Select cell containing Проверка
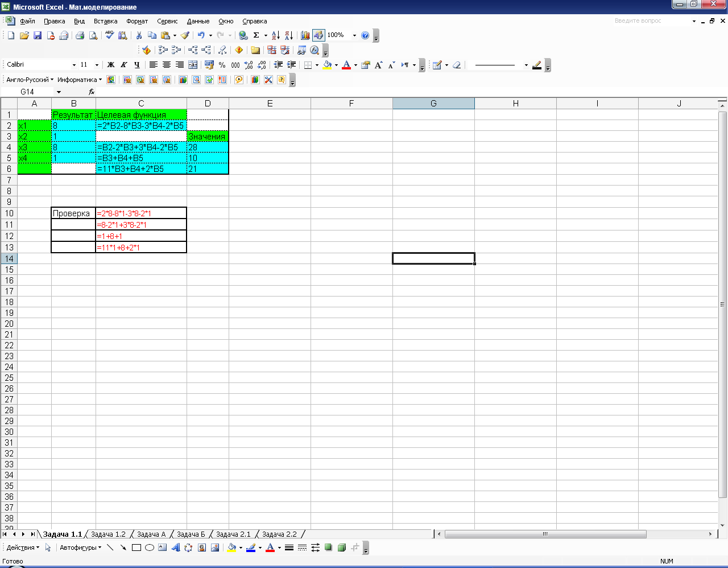Viewport: 728px width, 568px height. click(73, 213)
